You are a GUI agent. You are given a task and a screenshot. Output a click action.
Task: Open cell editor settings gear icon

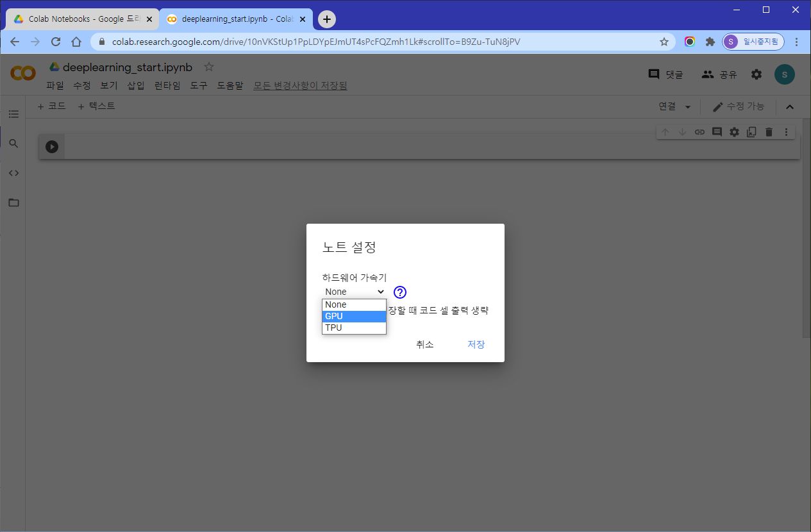point(734,132)
